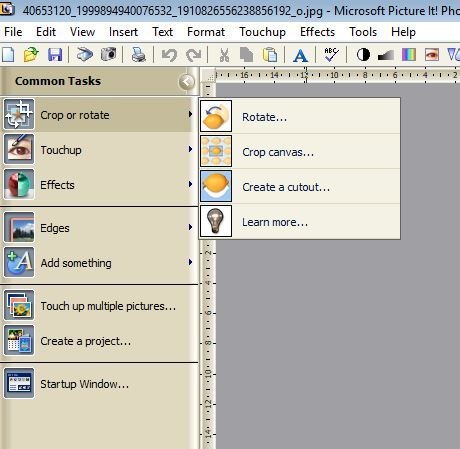Screen dimensions: 460x449
Task: Open the Touchup menu in menu bar
Action: pyautogui.click(x=262, y=32)
